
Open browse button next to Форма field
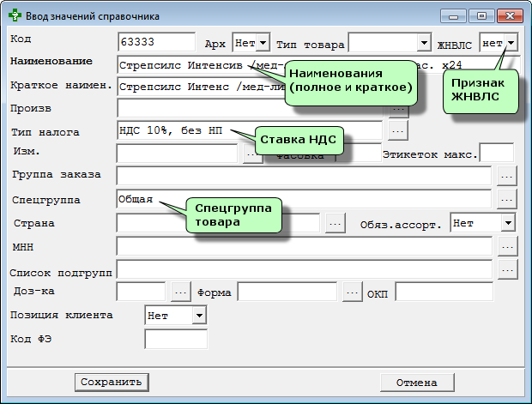[352, 292]
